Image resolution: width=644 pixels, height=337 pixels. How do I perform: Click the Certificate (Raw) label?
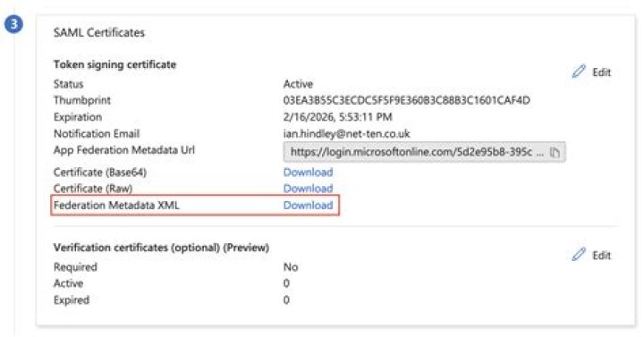click(93, 189)
